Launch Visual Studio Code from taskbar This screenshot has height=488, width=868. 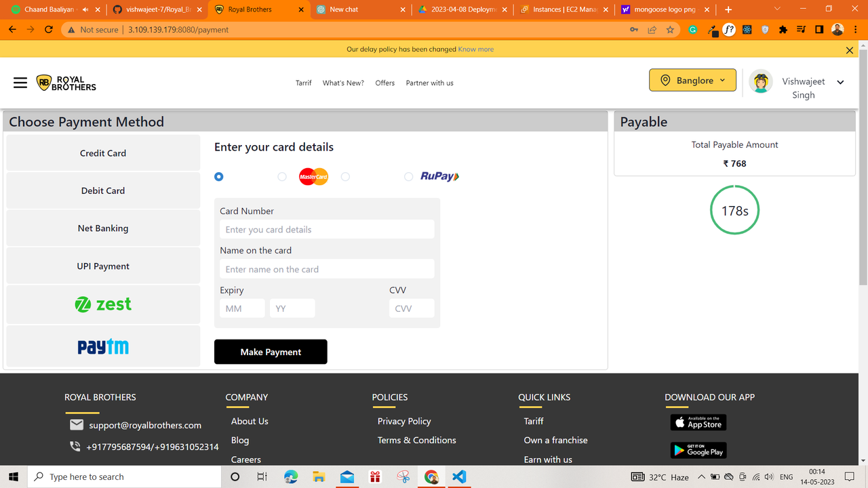pos(459,476)
